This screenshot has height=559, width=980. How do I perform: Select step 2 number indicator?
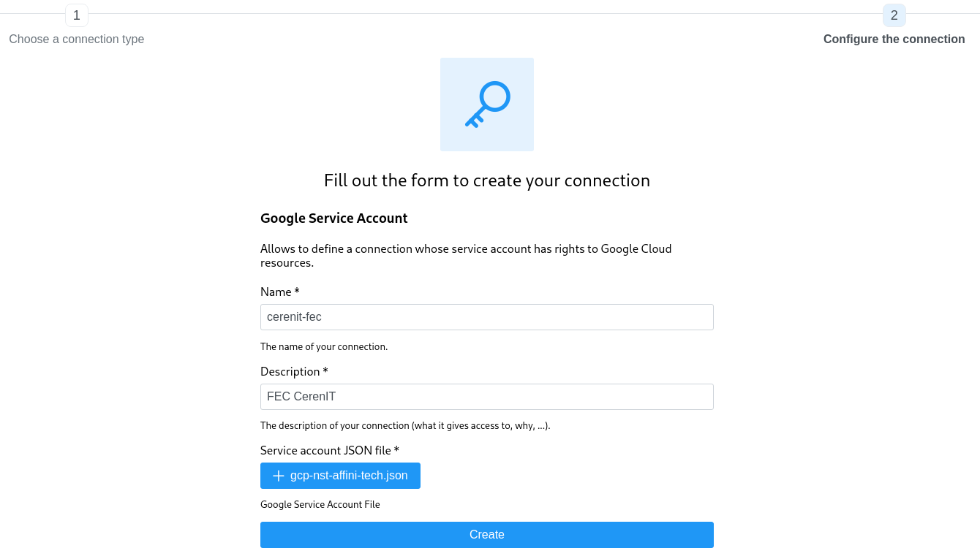point(894,15)
